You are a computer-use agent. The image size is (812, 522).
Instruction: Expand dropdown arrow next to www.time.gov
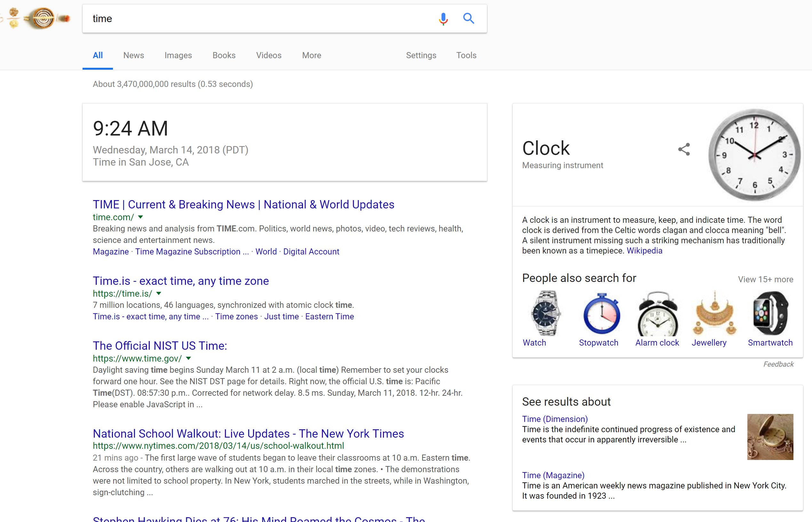[x=188, y=358]
